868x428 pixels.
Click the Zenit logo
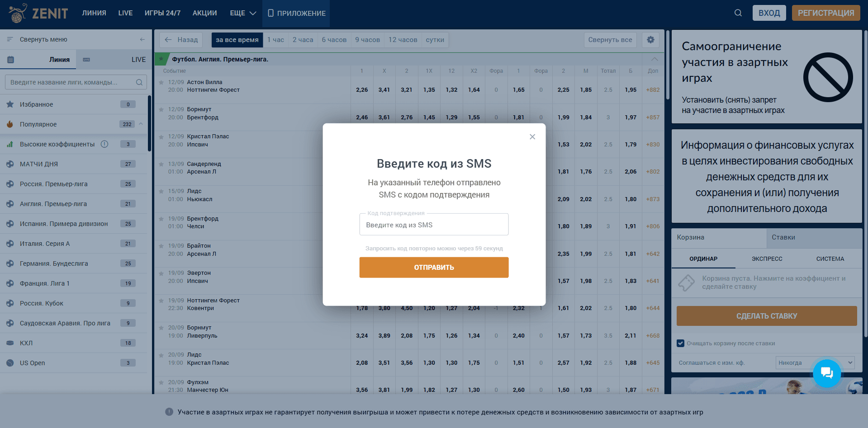point(39,13)
